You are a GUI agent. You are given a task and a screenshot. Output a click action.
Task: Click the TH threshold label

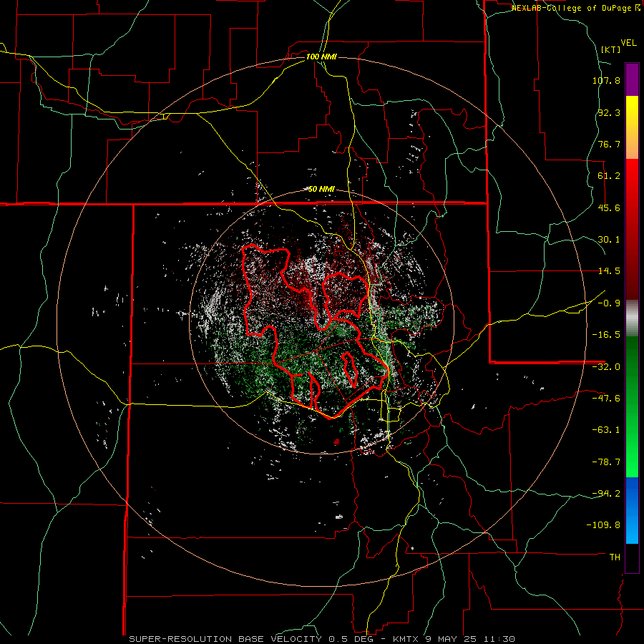(x=615, y=557)
